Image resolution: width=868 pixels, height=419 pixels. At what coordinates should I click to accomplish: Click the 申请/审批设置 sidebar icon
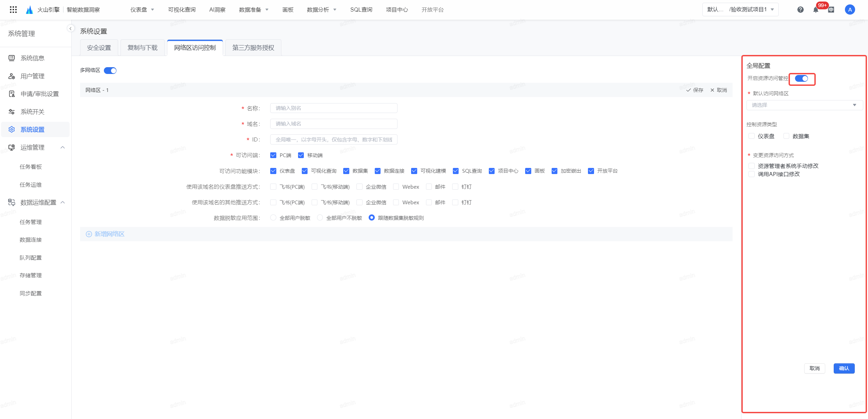pos(12,94)
